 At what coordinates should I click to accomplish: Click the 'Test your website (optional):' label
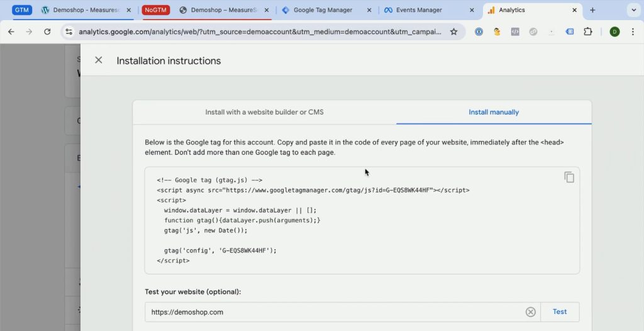coord(192,292)
